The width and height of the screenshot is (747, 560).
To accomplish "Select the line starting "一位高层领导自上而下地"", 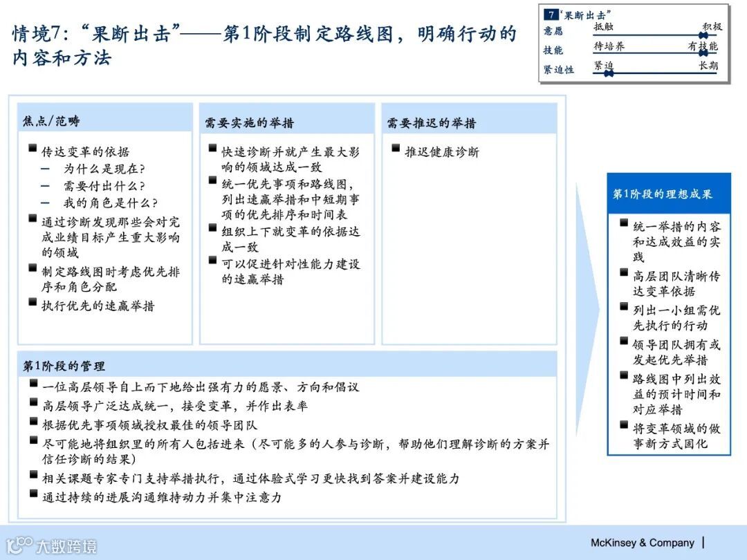I will coord(201,386).
